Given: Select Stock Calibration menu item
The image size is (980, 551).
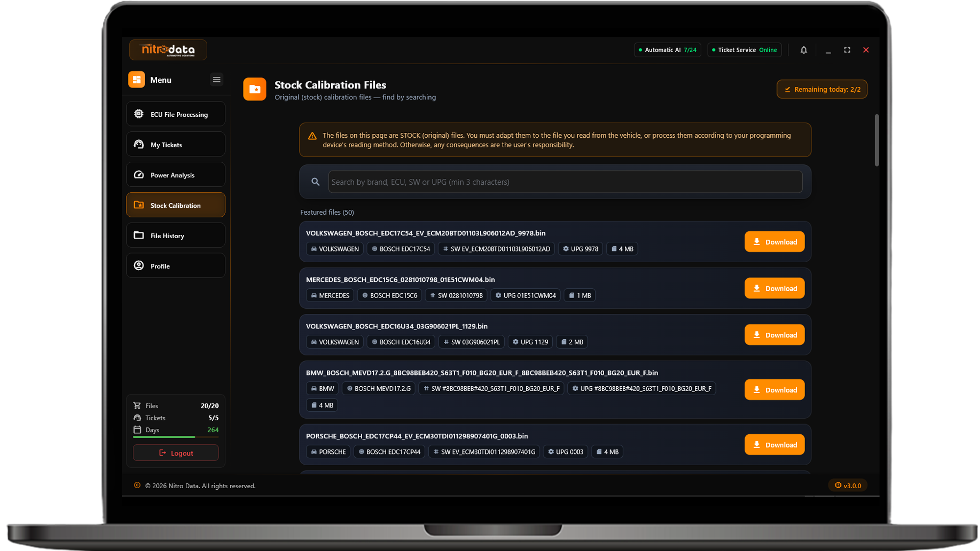Looking at the screenshot, I should (x=176, y=205).
